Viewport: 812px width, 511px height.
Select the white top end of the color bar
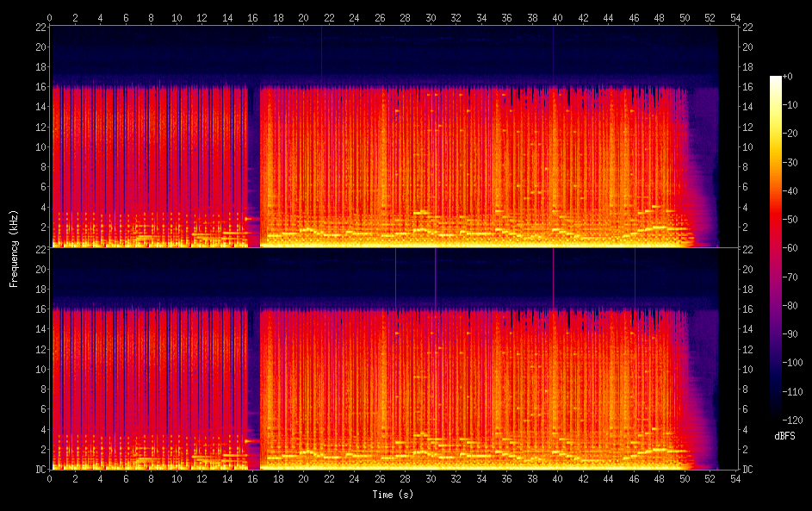(x=776, y=78)
